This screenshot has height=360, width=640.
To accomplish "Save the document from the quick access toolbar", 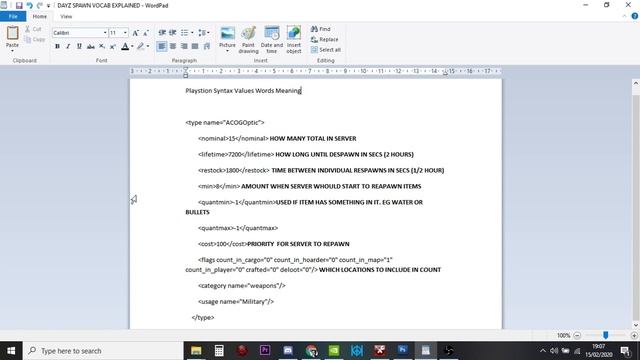I will pos(19,5).
